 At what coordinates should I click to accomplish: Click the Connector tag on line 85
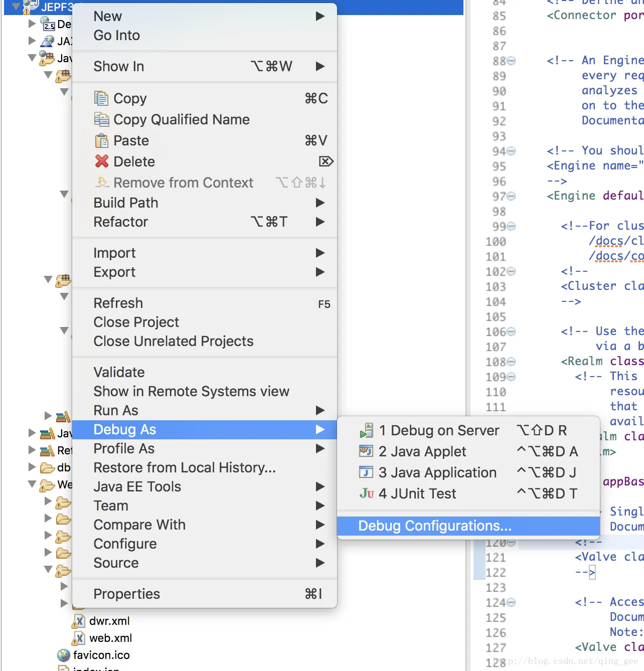tap(581, 16)
